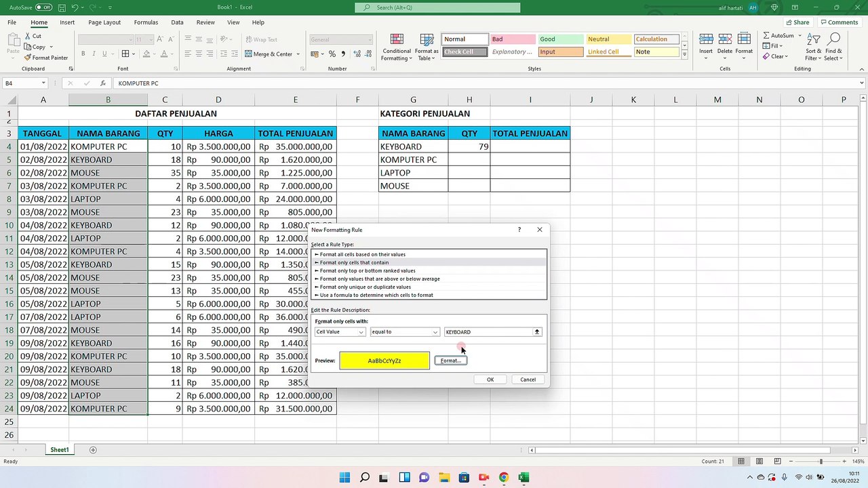The width and height of the screenshot is (868, 488).
Task: Click the help question mark in dialog
Action: click(x=519, y=230)
